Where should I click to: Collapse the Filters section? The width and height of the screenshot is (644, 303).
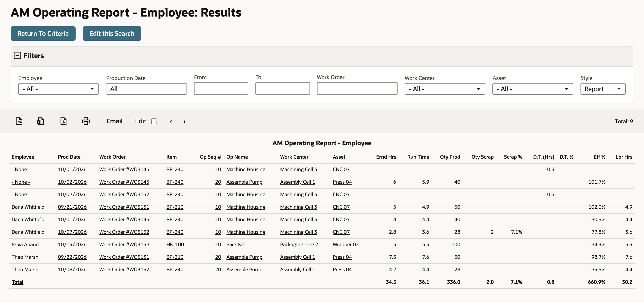(x=17, y=55)
